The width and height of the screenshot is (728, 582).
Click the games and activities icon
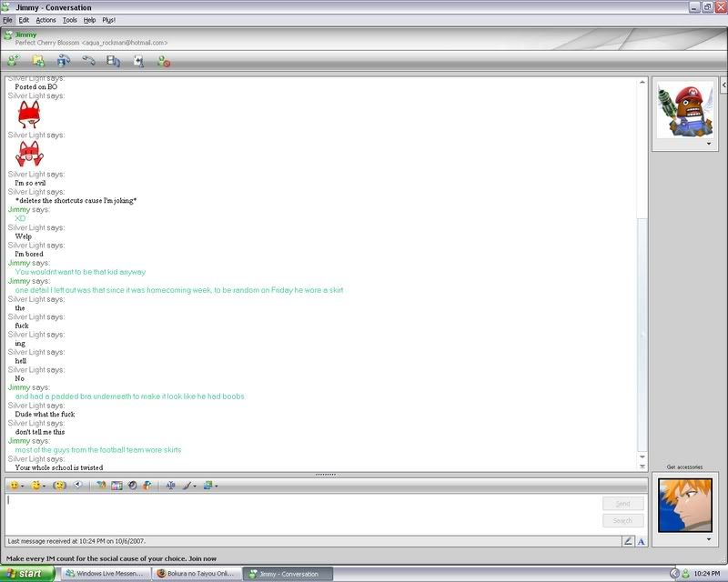point(138,61)
